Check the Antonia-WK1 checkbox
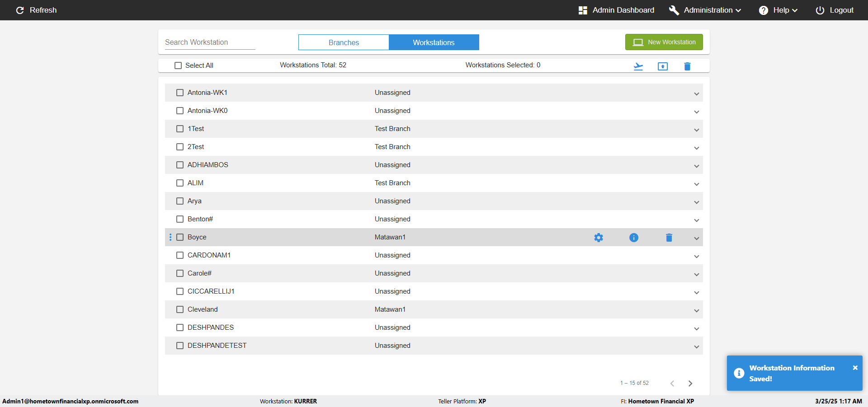 pyautogui.click(x=180, y=93)
